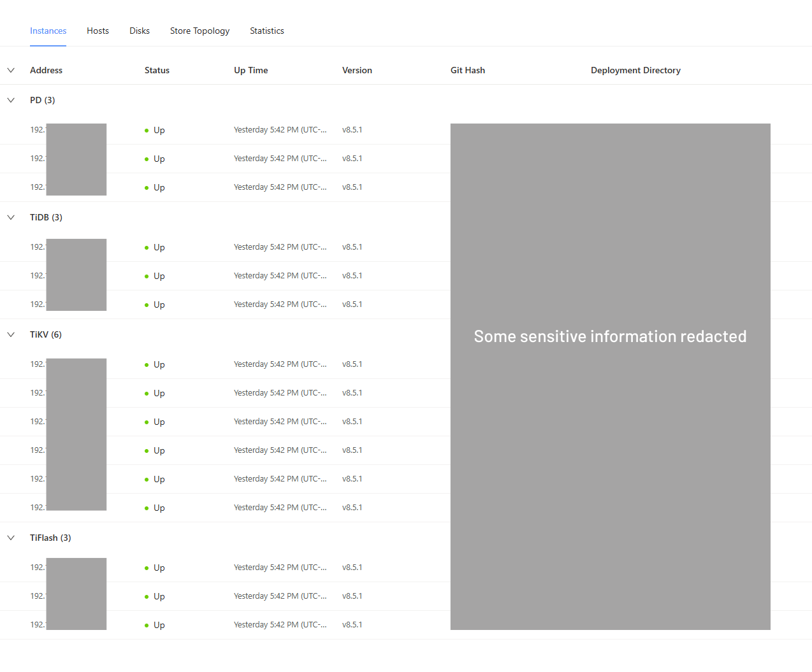Click v8.5.1 version of second TiFlash instance

352,596
